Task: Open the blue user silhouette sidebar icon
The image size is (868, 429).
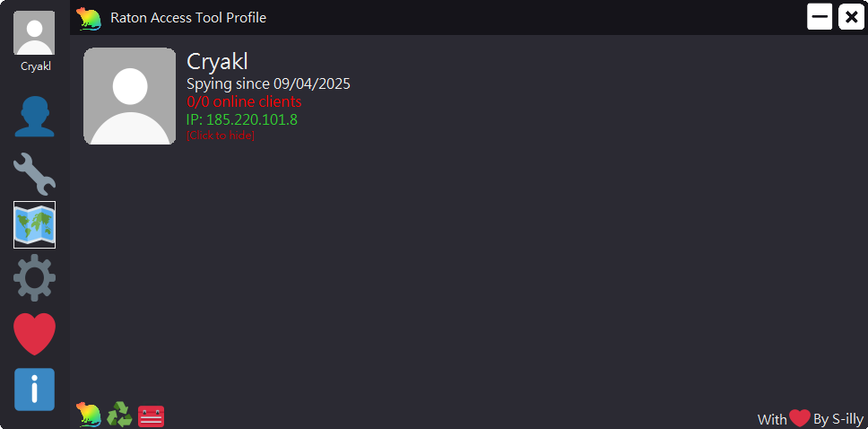Action: (34, 117)
